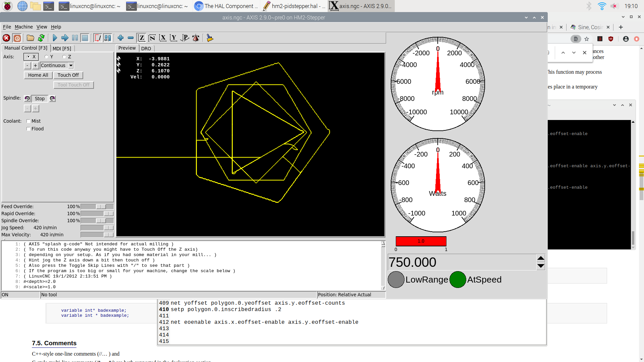Switch to top-down Z view
The width and height of the screenshot is (644, 362).
tap(142, 38)
